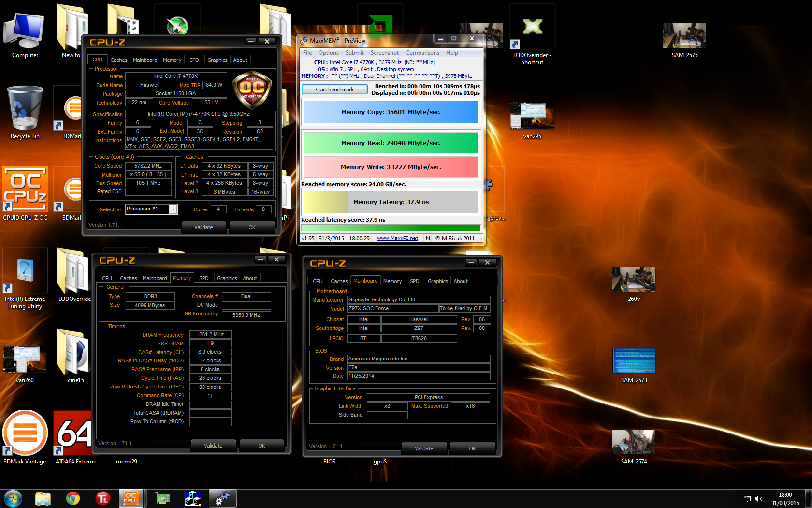Click Start benchmark in MaxxMEM

pyautogui.click(x=334, y=90)
